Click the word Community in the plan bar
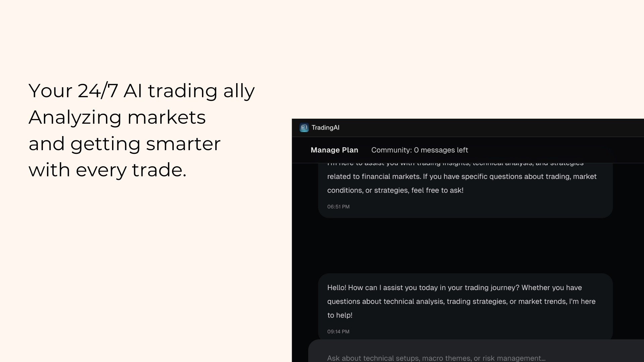The width and height of the screenshot is (644, 362). [391, 150]
